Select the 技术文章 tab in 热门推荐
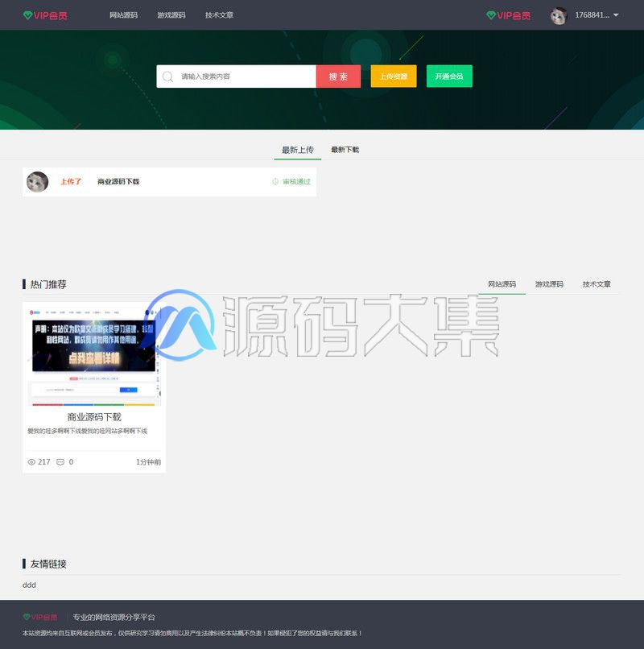Viewport: 644px width, 649px height. click(x=597, y=284)
